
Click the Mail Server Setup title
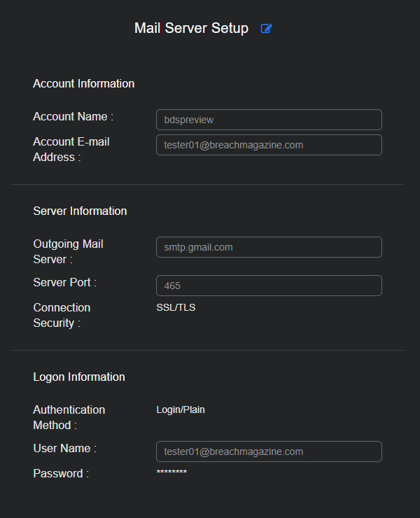tap(191, 29)
